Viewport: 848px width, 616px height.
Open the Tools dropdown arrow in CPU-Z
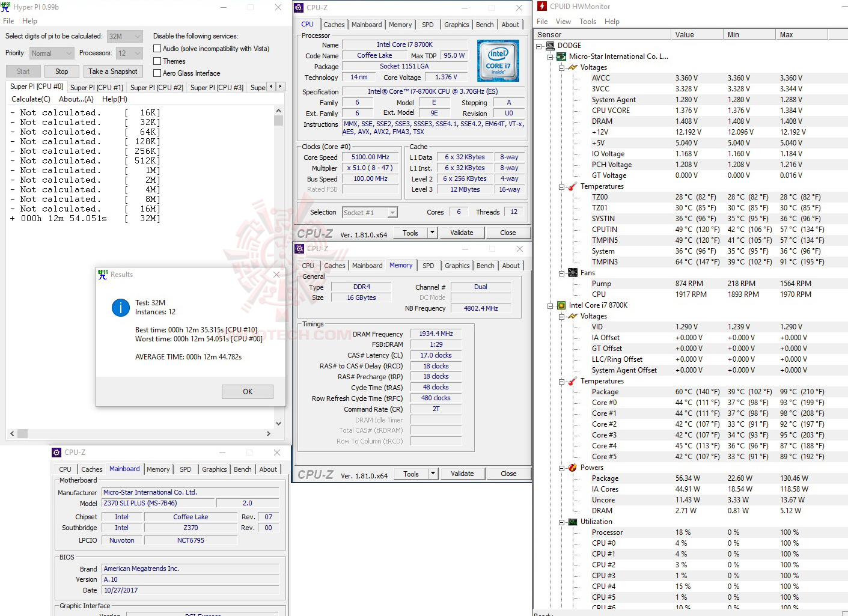point(432,233)
